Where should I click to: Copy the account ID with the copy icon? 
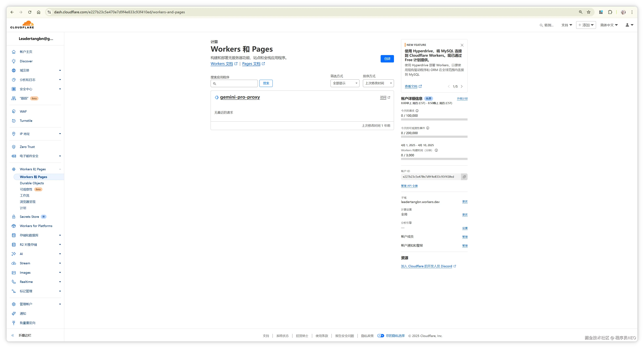(x=464, y=177)
